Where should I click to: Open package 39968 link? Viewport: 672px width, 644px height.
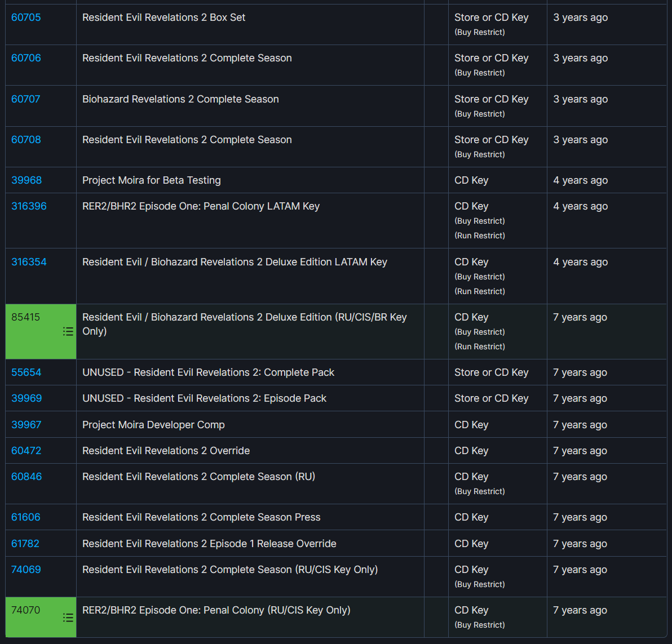coord(26,180)
